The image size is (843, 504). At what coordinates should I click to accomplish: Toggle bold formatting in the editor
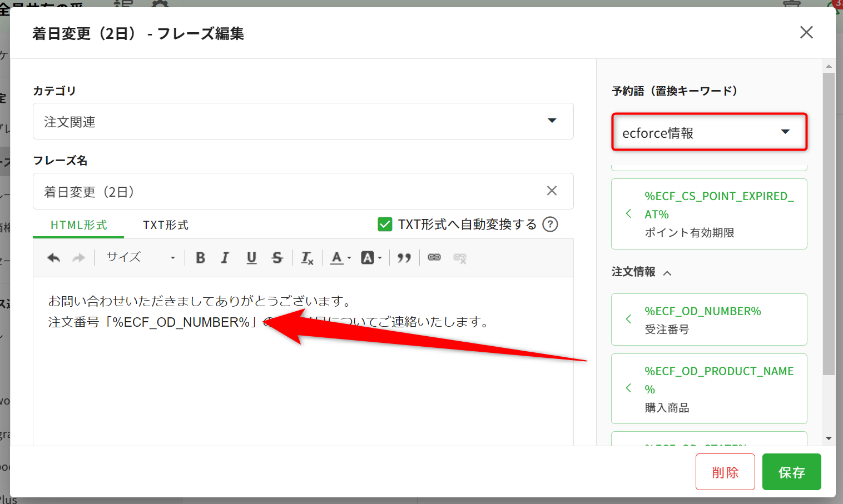(x=201, y=258)
